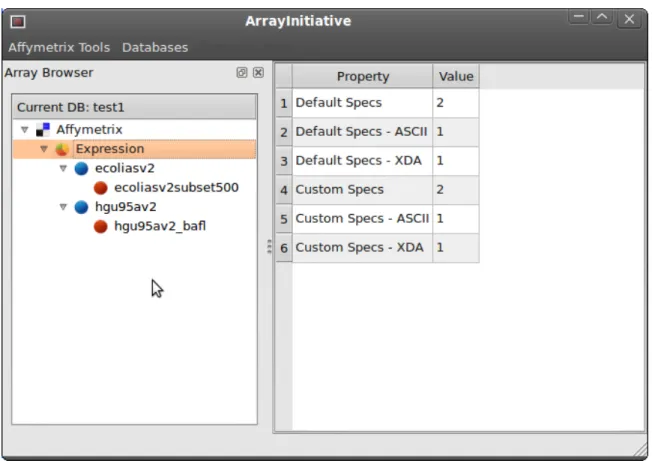Click the value cell of Default Specs - ASCII
Image resolution: width=652 pixels, height=461 pixels.
456,132
